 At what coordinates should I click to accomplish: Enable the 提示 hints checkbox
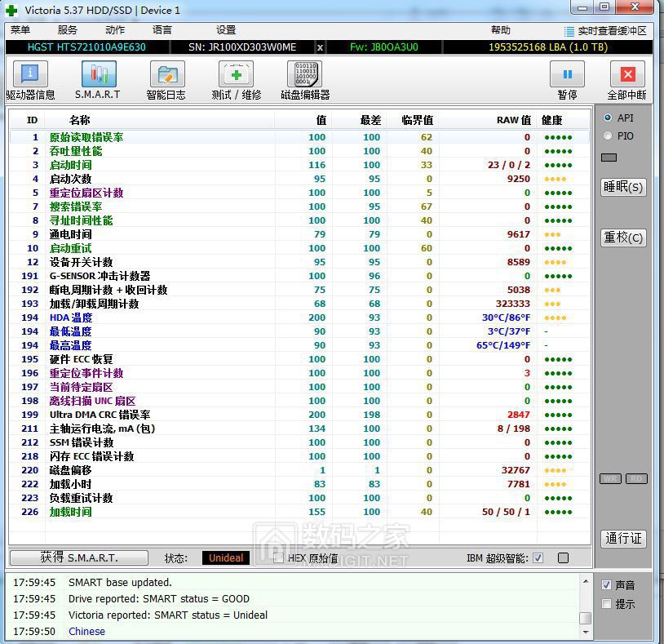(x=606, y=604)
